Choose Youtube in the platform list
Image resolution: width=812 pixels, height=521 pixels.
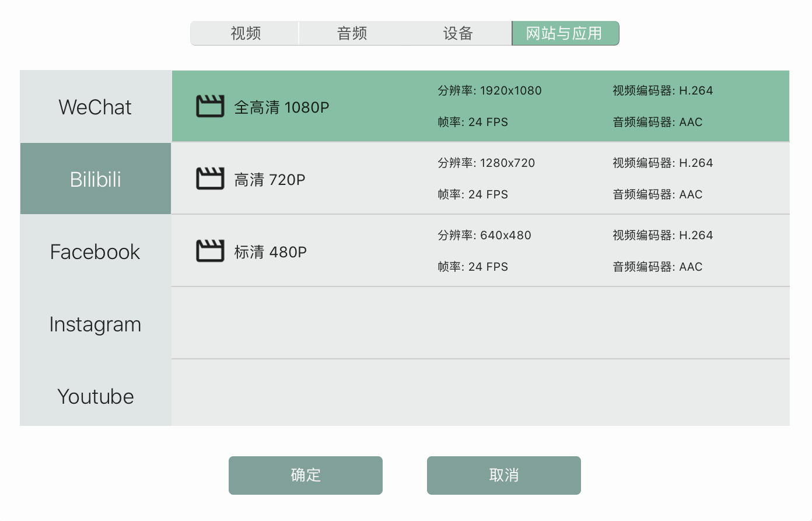[95, 396]
